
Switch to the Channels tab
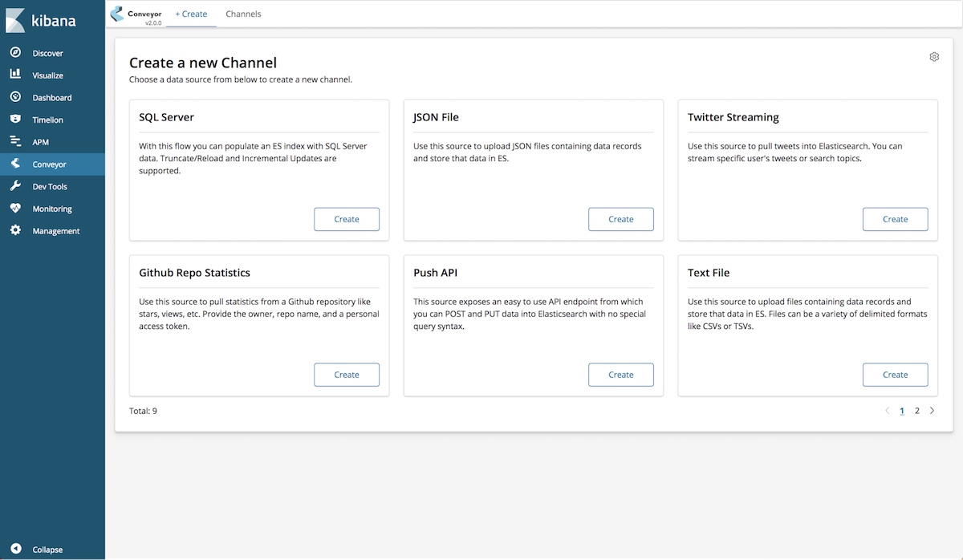(243, 14)
